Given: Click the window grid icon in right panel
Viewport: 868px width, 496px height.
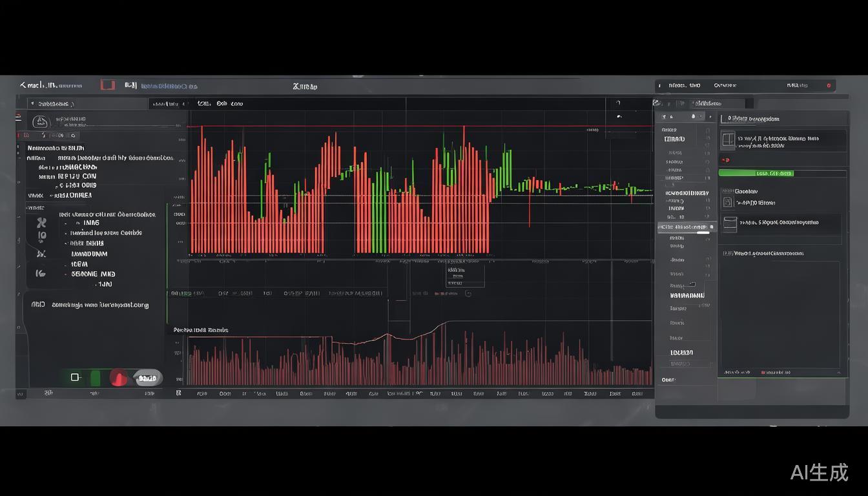Looking at the screenshot, I should tap(728, 139).
